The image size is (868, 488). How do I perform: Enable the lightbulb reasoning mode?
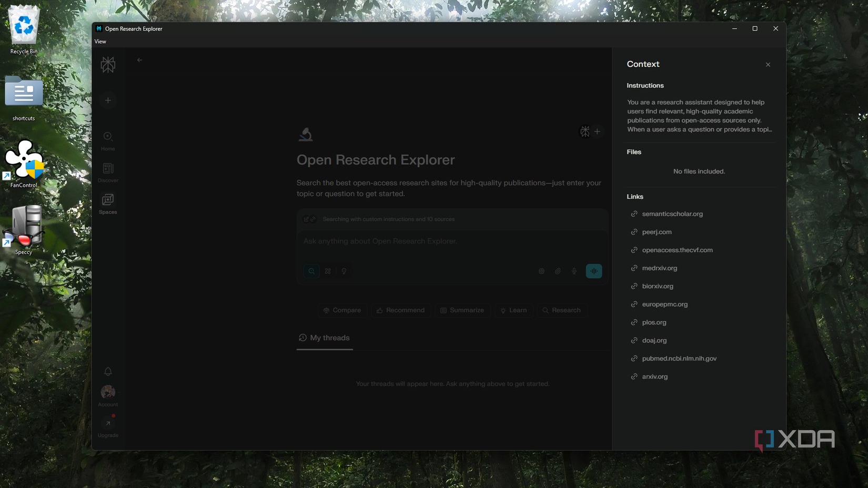click(x=344, y=271)
